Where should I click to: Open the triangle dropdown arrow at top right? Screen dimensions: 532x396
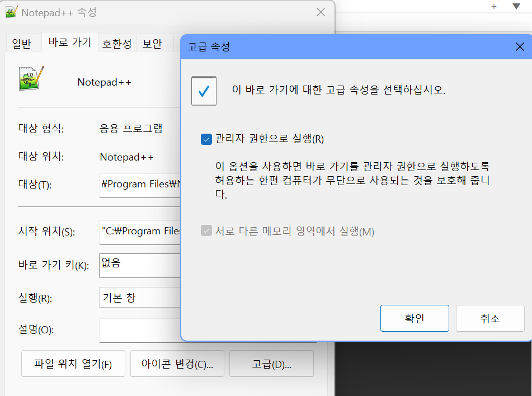(516, 6)
